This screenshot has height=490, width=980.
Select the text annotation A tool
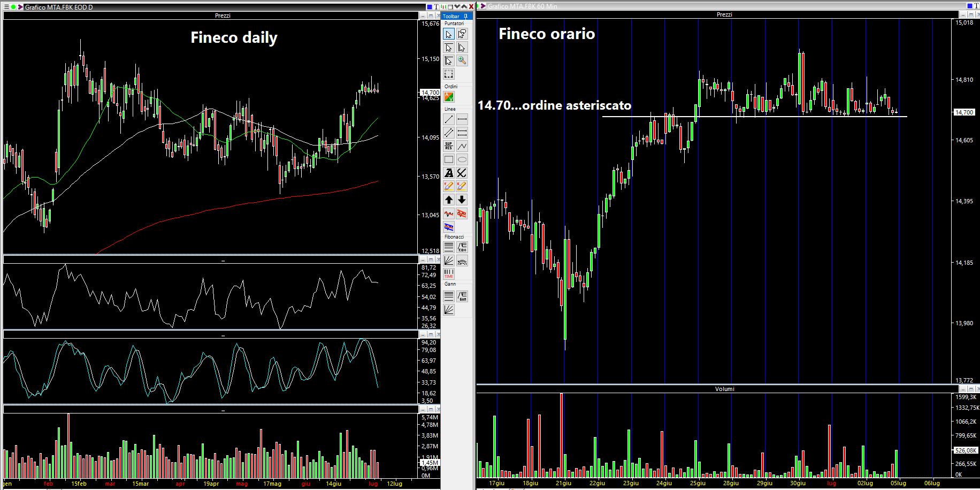(449, 173)
